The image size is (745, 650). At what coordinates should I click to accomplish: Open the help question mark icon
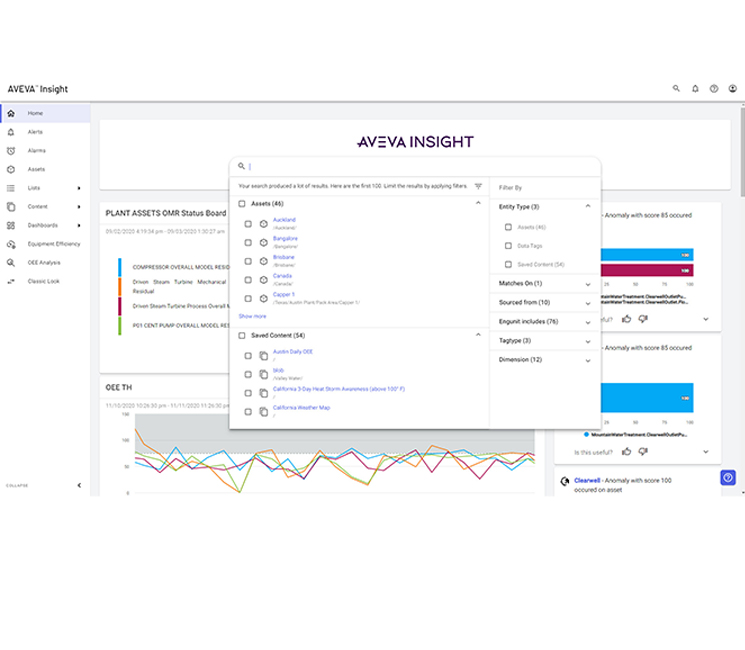(714, 89)
